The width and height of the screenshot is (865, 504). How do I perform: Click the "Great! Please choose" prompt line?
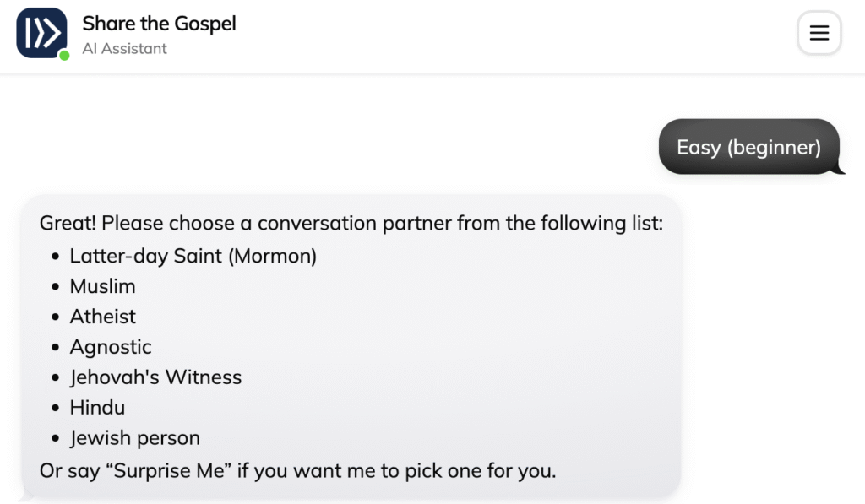[351, 224]
